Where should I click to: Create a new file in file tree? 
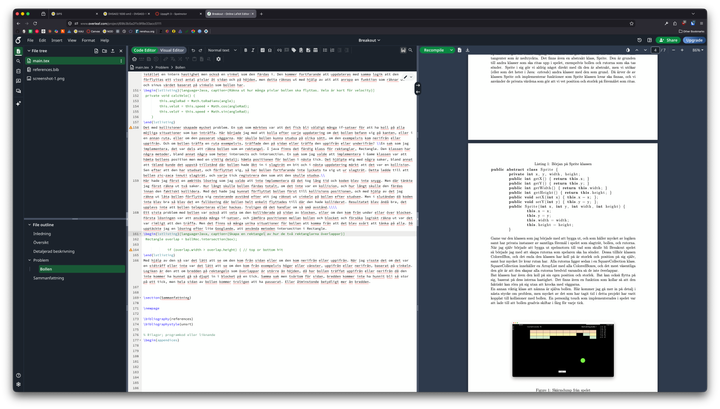(x=93, y=50)
